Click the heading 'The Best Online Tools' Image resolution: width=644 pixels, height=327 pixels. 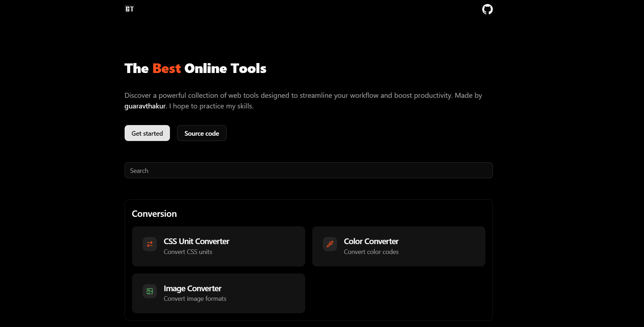195,68
